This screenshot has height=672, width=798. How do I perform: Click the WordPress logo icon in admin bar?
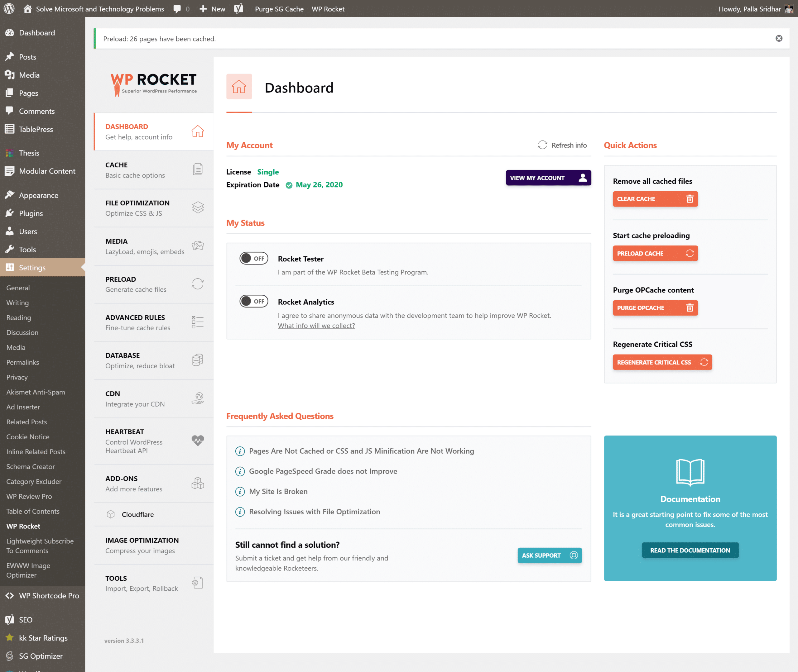[x=9, y=8]
